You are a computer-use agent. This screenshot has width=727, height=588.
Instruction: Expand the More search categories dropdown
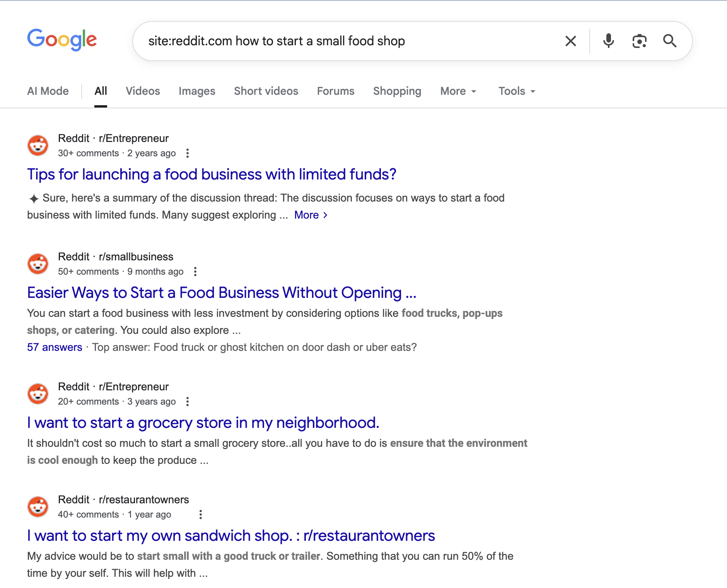point(458,91)
